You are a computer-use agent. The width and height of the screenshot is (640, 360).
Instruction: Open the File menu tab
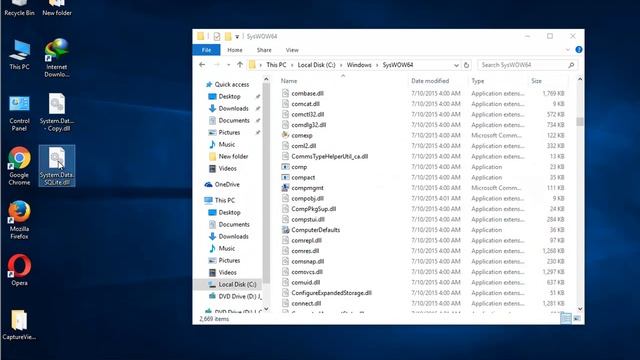(x=207, y=50)
